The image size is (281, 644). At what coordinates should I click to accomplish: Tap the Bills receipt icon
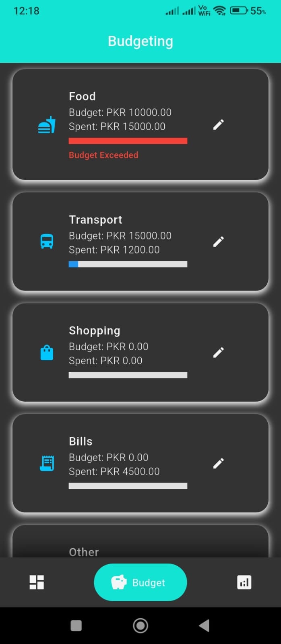coord(47,463)
